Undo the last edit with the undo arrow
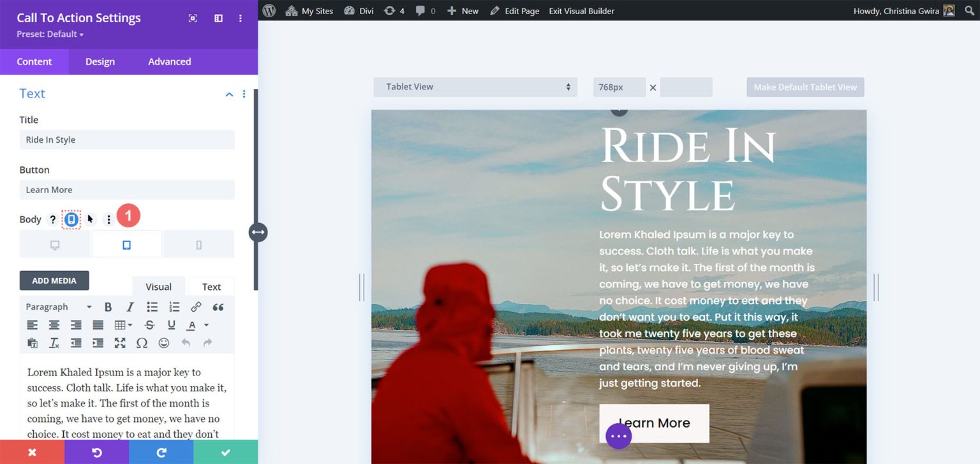Image resolution: width=980 pixels, height=464 pixels. pos(185,343)
